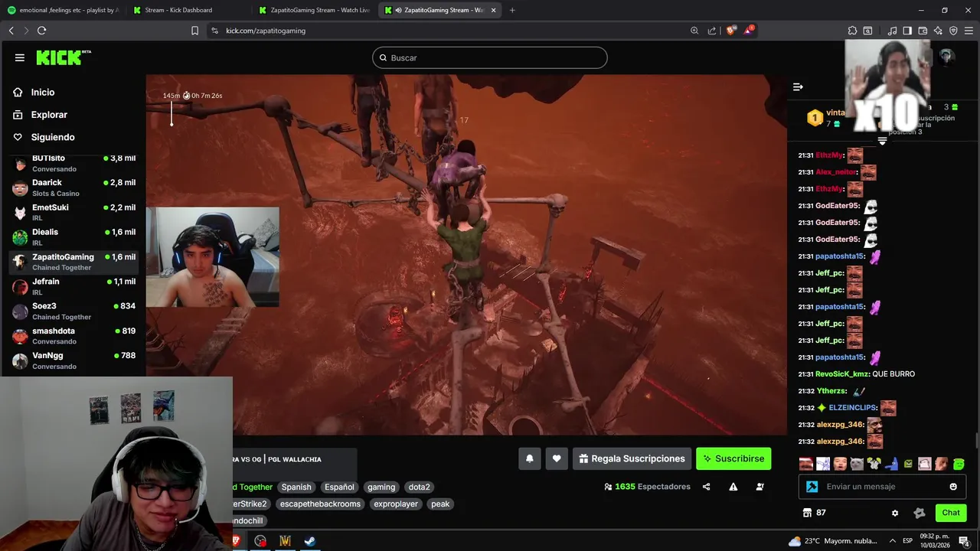
Task: Select the Spanish tag
Action: click(296, 487)
